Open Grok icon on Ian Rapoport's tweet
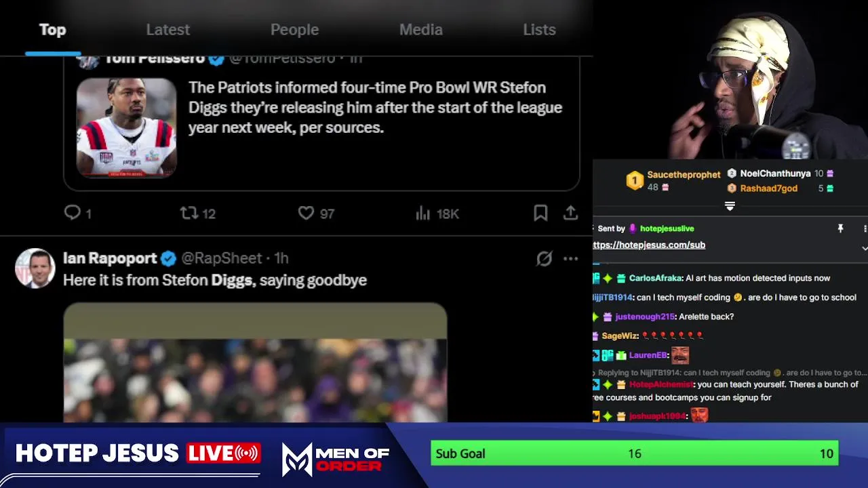The height and width of the screenshot is (488, 868). pos(544,258)
